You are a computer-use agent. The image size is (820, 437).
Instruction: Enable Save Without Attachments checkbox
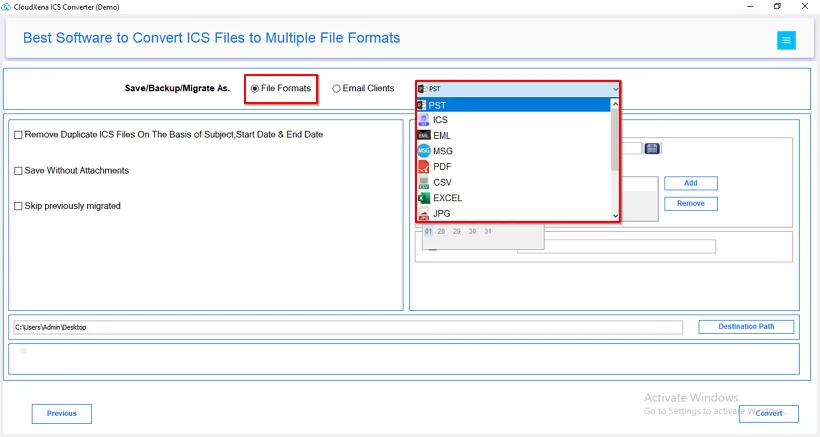pyautogui.click(x=18, y=171)
